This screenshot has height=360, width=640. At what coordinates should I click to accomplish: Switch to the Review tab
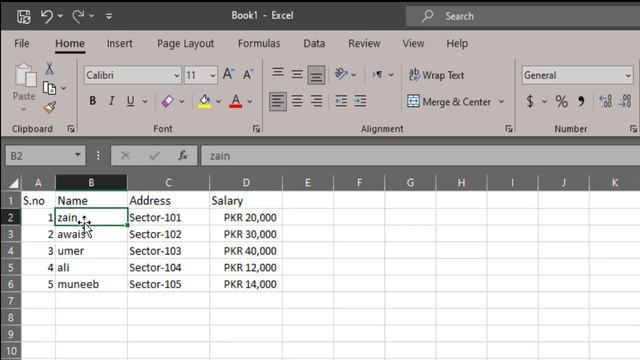tap(364, 43)
